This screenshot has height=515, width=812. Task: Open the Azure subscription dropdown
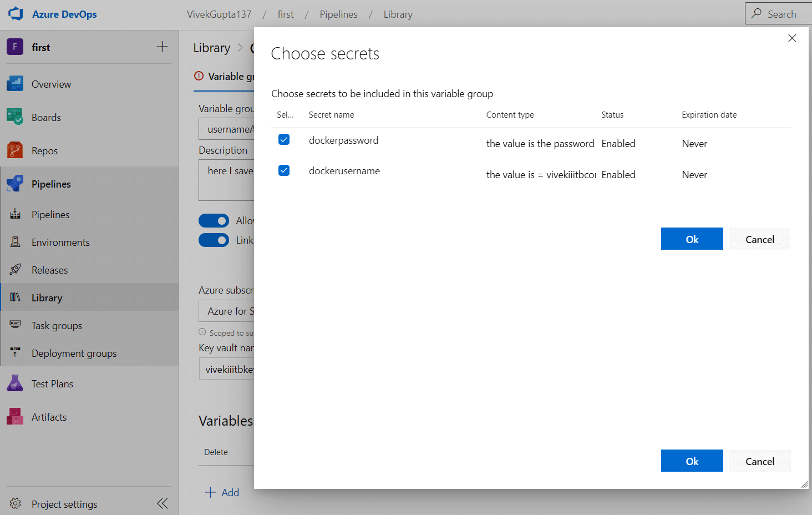click(226, 311)
